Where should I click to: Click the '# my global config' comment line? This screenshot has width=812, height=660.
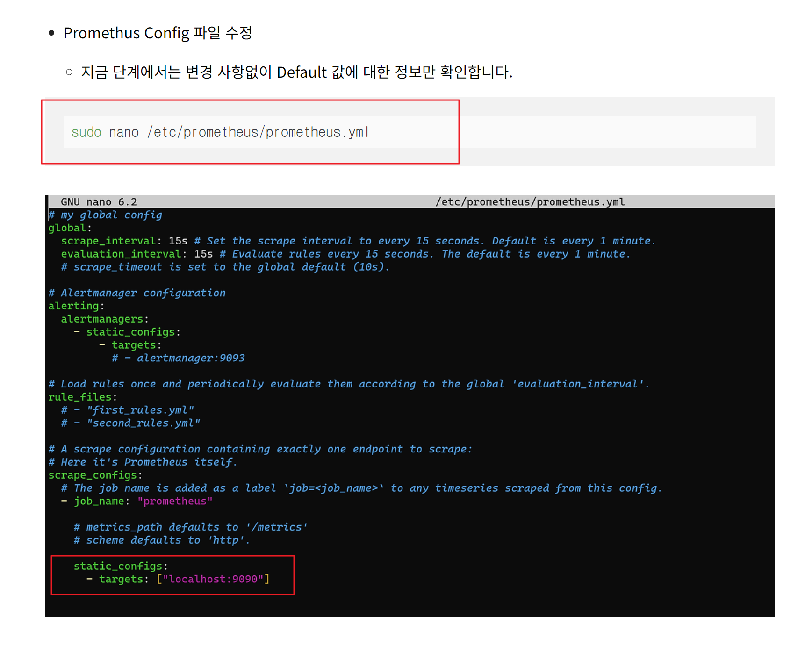[105, 215]
